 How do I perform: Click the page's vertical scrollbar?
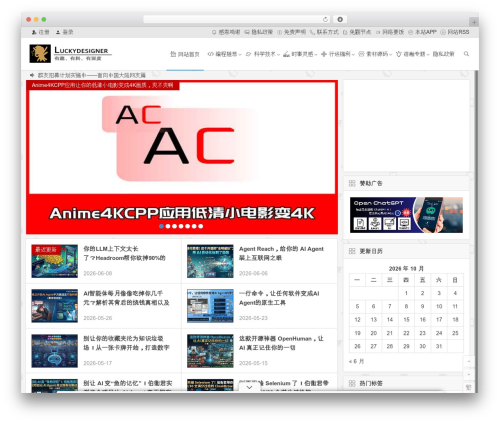pos(476,230)
